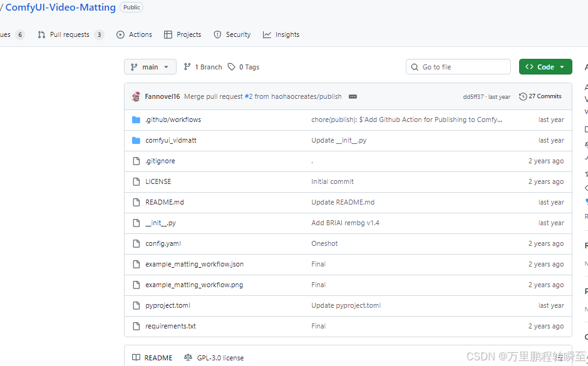Click the tag icon next to Tags
The width and height of the screenshot is (588, 366).
[x=231, y=67]
